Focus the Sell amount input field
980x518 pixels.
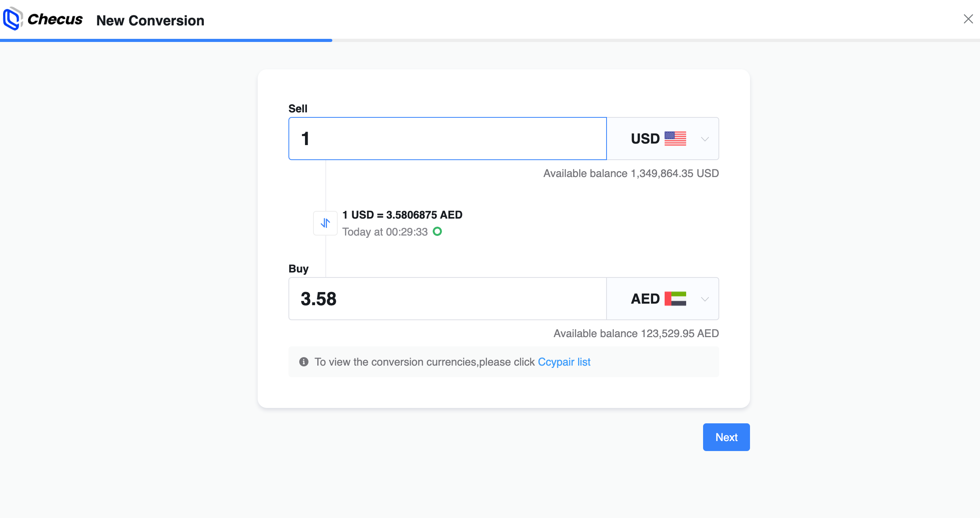(447, 139)
